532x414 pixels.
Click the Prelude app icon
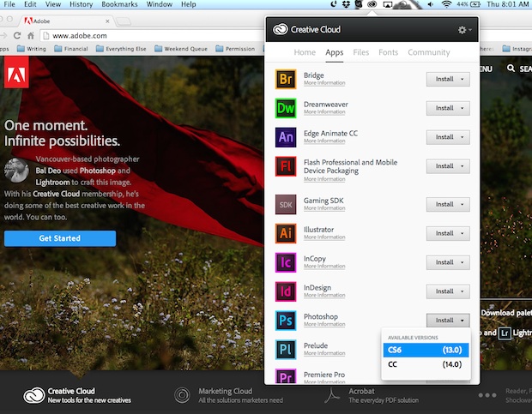tap(286, 350)
